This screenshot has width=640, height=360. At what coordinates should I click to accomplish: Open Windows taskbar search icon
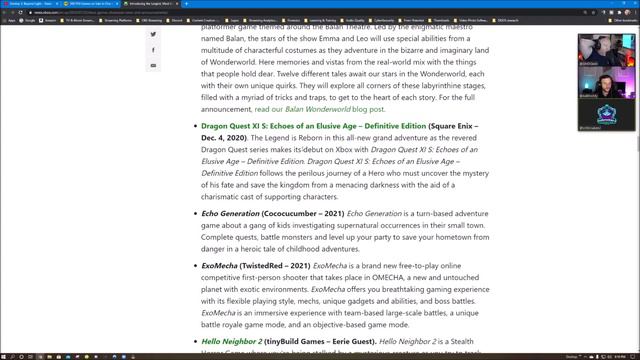point(12,357)
